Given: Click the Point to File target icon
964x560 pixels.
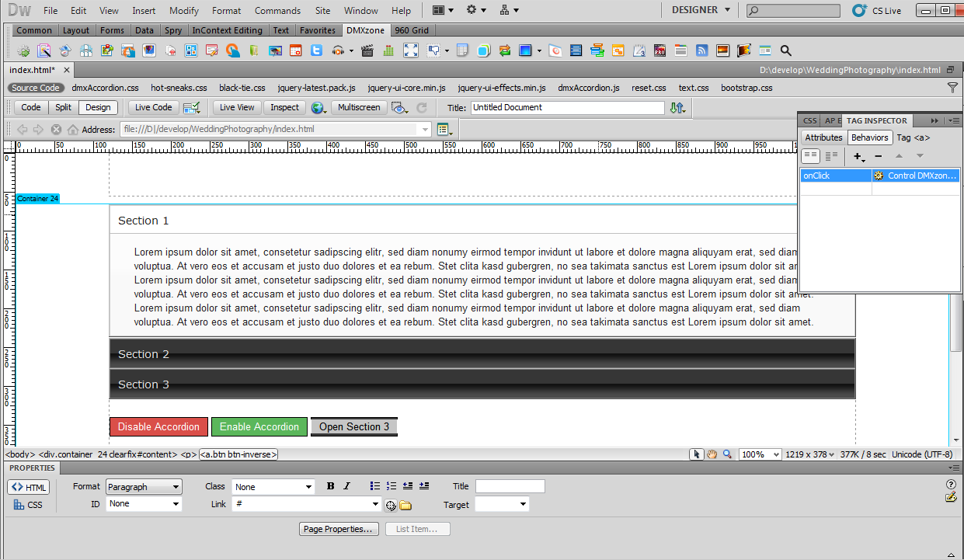Looking at the screenshot, I should pyautogui.click(x=391, y=506).
